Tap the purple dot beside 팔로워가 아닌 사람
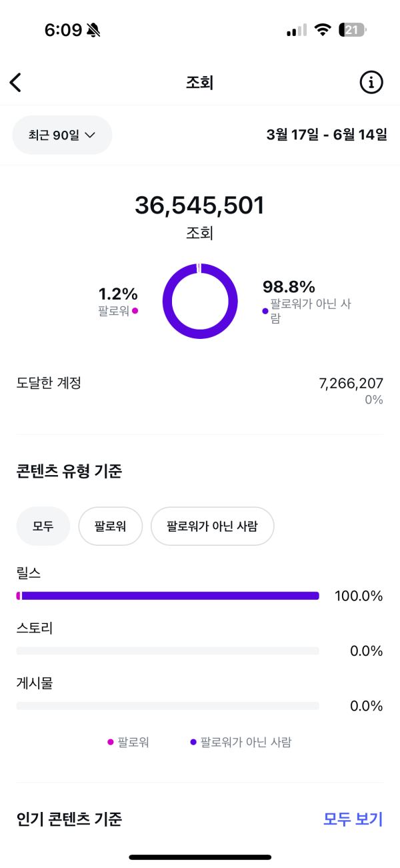This screenshot has height=868, width=400. click(265, 310)
